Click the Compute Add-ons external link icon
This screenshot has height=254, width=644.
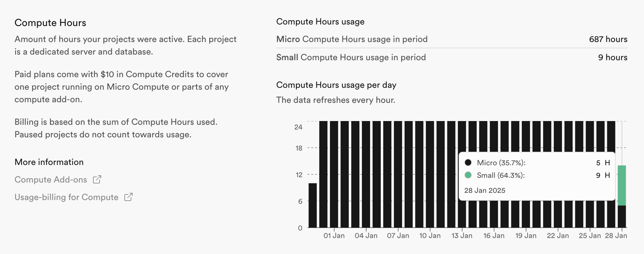[98, 179]
